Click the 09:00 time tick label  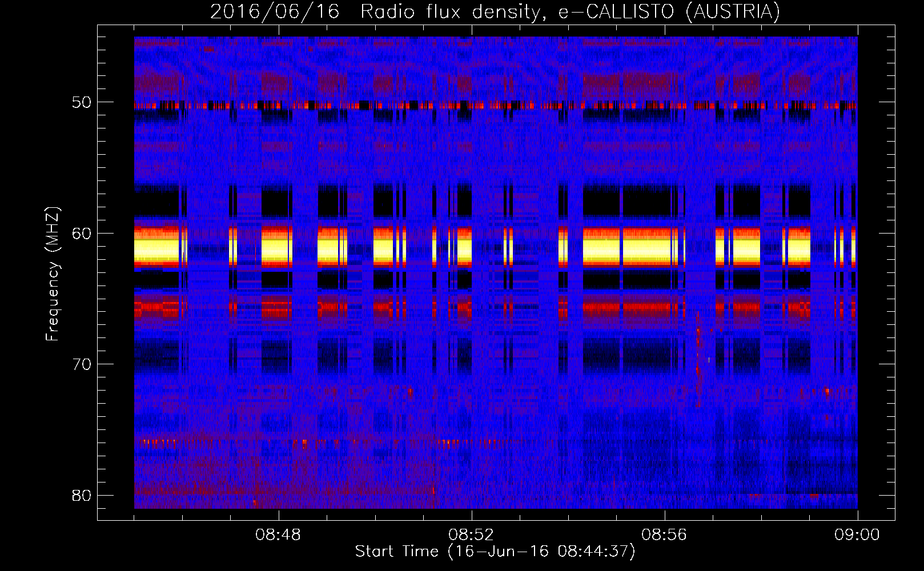coord(857,535)
